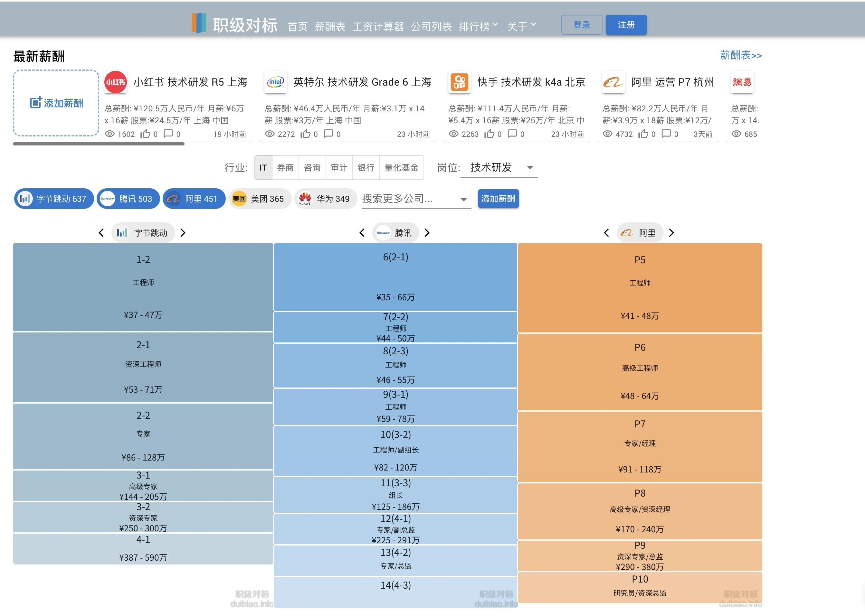The width and height of the screenshot is (865, 616).
Task: Click the 字节跳动 2-2 专家 level block
Action: pyautogui.click(x=143, y=436)
